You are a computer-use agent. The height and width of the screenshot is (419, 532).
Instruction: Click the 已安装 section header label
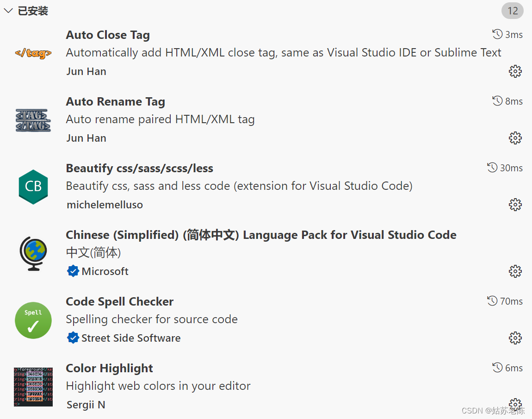point(33,11)
